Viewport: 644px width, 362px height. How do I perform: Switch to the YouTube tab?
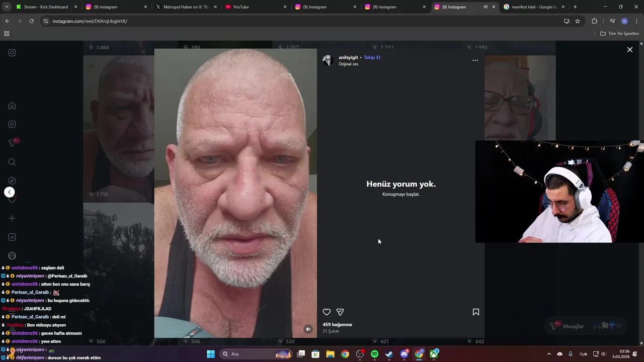tap(256, 7)
